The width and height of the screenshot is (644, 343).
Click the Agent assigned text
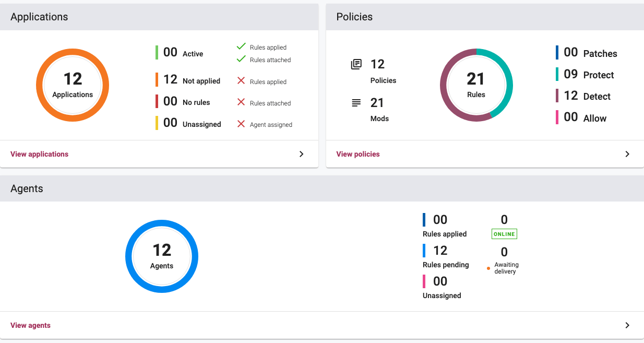271,125
